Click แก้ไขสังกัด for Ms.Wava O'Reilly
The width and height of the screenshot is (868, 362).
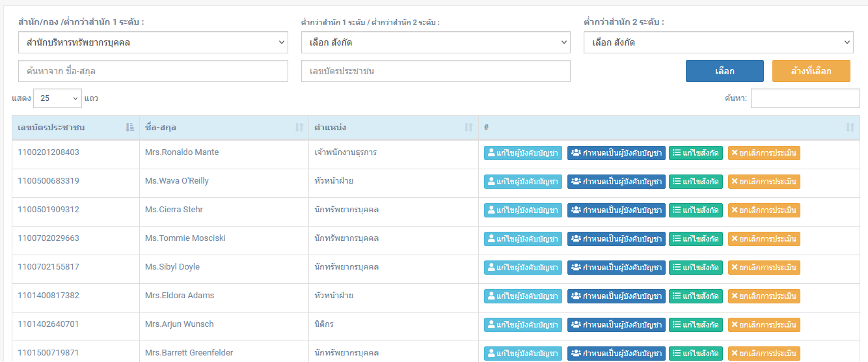click(x=696, y=182)
